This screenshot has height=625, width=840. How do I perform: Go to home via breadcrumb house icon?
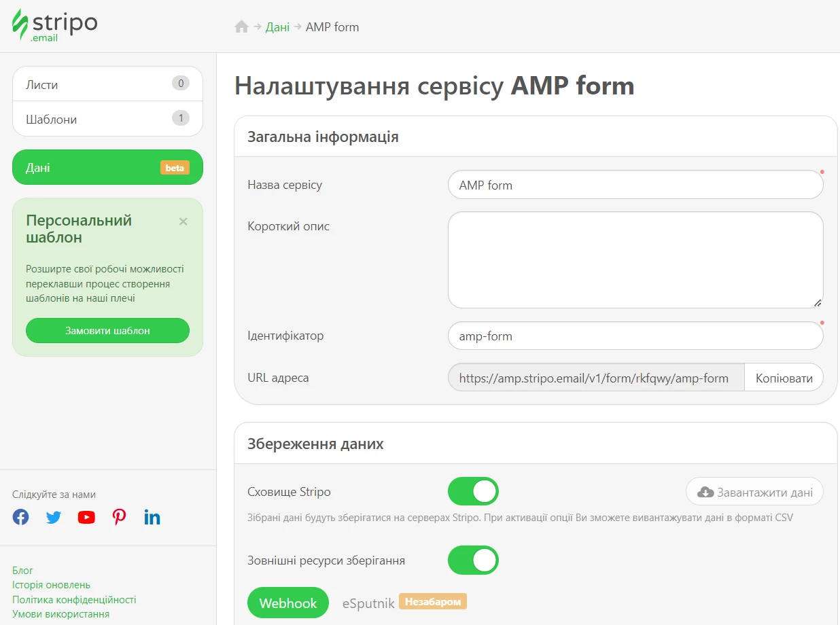(241, 27)
